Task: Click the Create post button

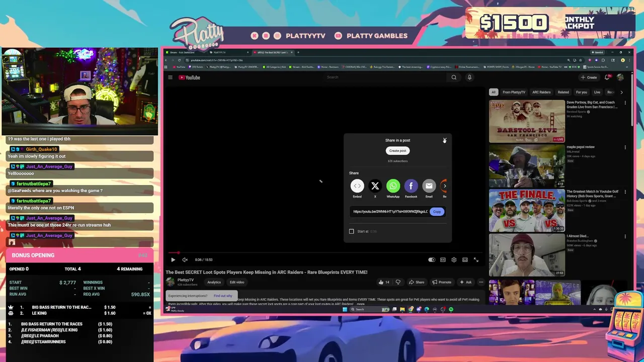Action: (x=397, y=151)
